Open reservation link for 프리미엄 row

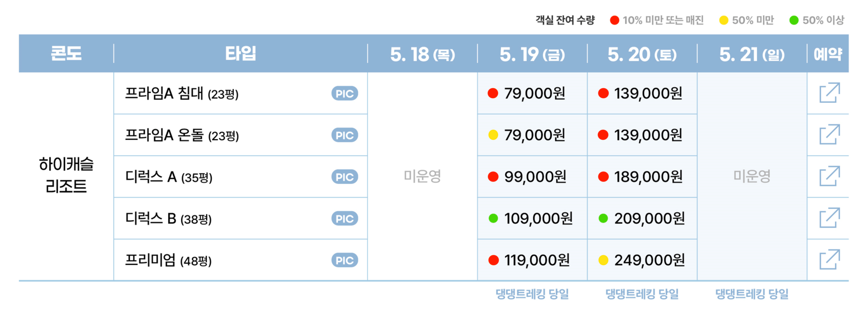click(x=830, y=259)
